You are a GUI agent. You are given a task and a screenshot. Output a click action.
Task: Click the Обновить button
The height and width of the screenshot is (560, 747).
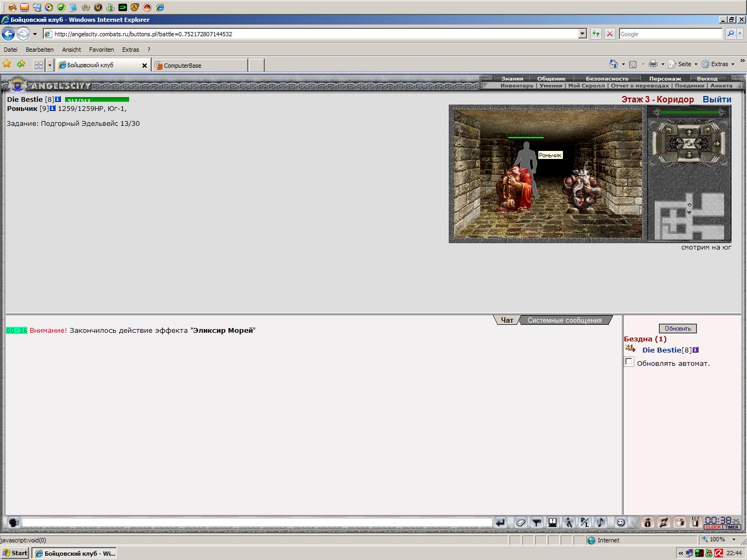click(x=678, y=329)
